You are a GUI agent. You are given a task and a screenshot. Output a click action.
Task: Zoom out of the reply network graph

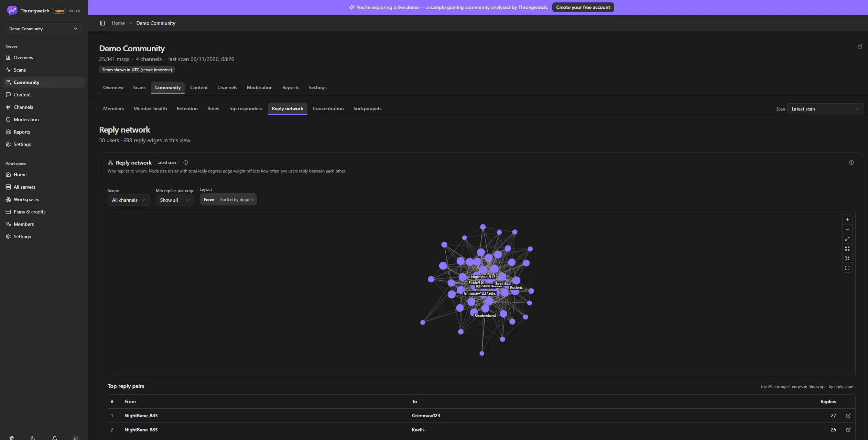847,229
